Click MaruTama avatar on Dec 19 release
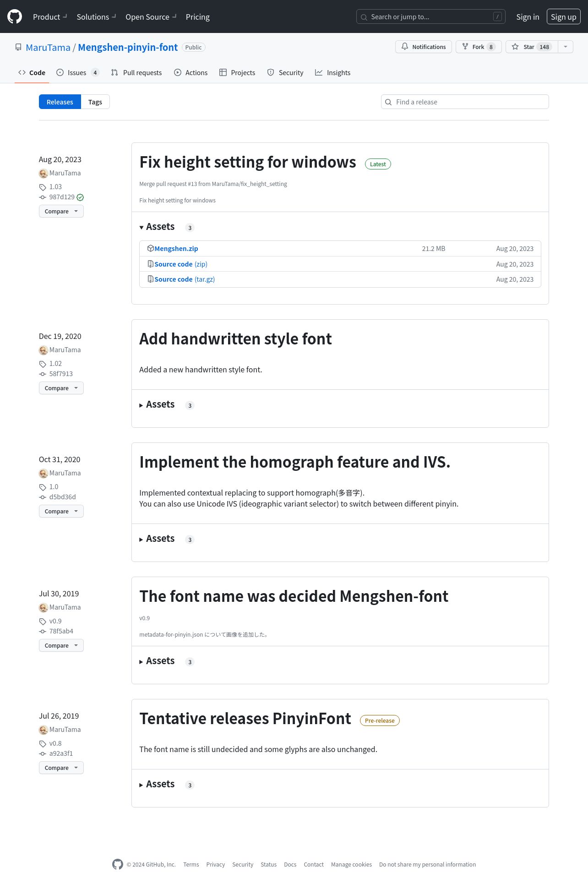This screenshot has height=889, width=588. pyautogui.click(x=44, y=350)
